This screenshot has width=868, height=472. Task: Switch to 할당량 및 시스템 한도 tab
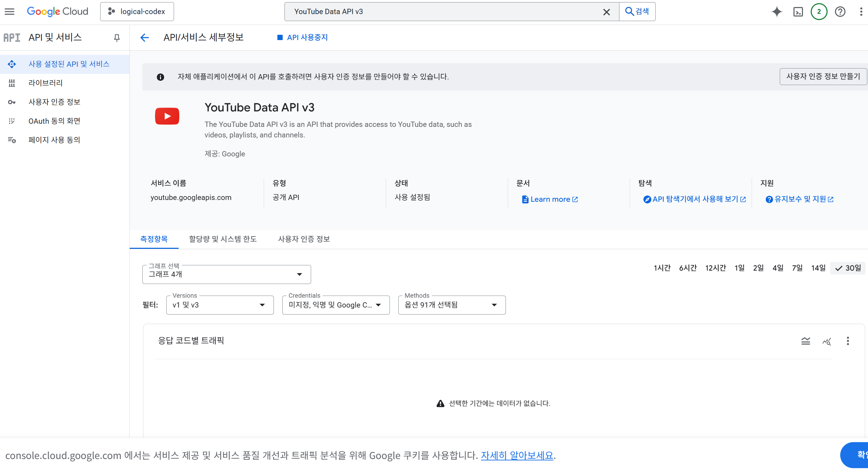[223, 239]
